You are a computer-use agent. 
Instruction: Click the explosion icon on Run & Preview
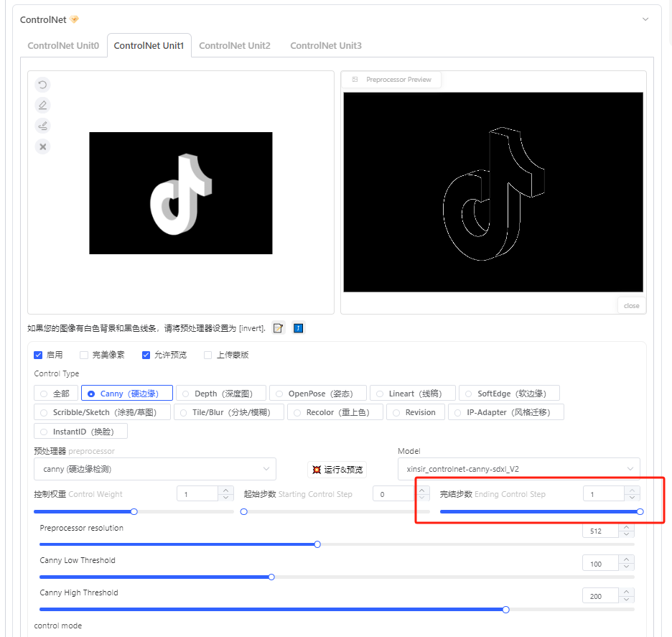[317, 470]
